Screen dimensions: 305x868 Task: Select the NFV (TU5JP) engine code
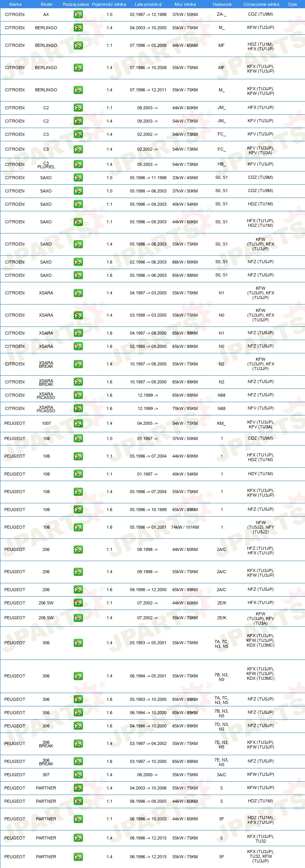(x=261, y=408)
